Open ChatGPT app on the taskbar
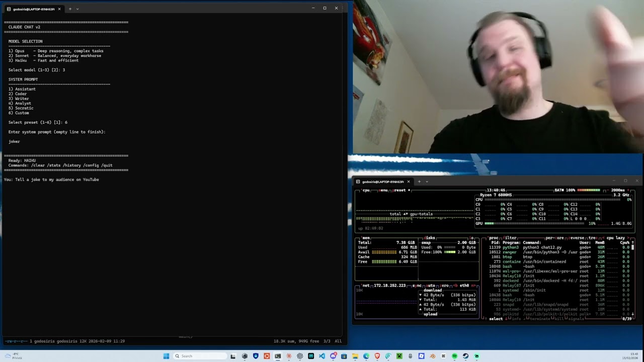The image size is (644, 362). click(300, 356)
